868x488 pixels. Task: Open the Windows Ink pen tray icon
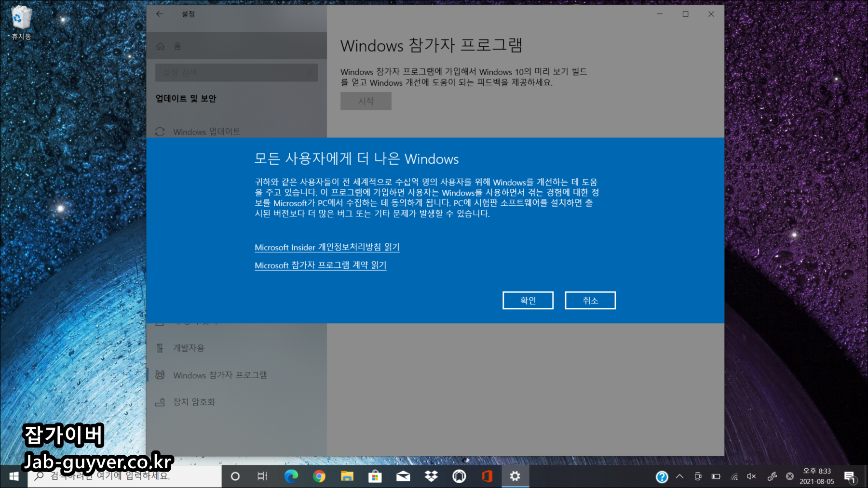(772, 476)
